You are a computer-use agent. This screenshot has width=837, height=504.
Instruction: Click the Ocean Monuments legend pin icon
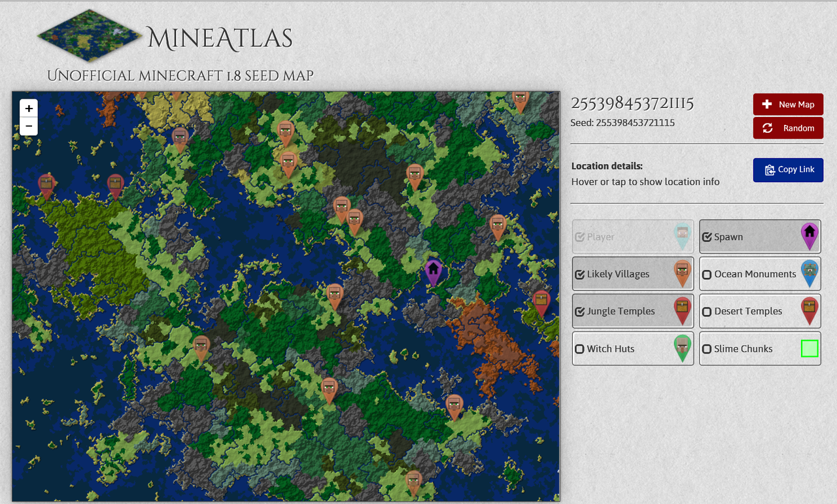[x=810, y=274]
